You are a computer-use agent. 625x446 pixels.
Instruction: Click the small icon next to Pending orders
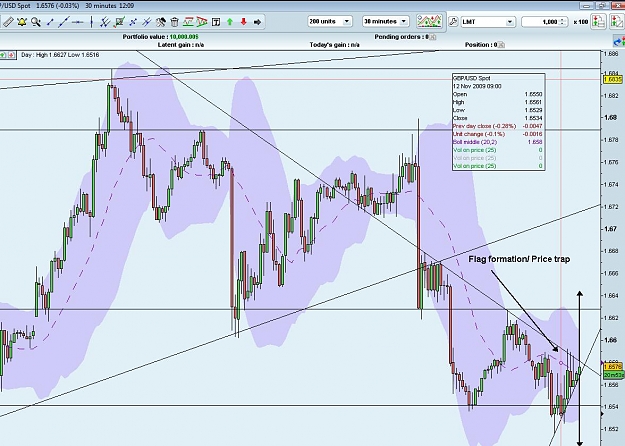point(433,37)
